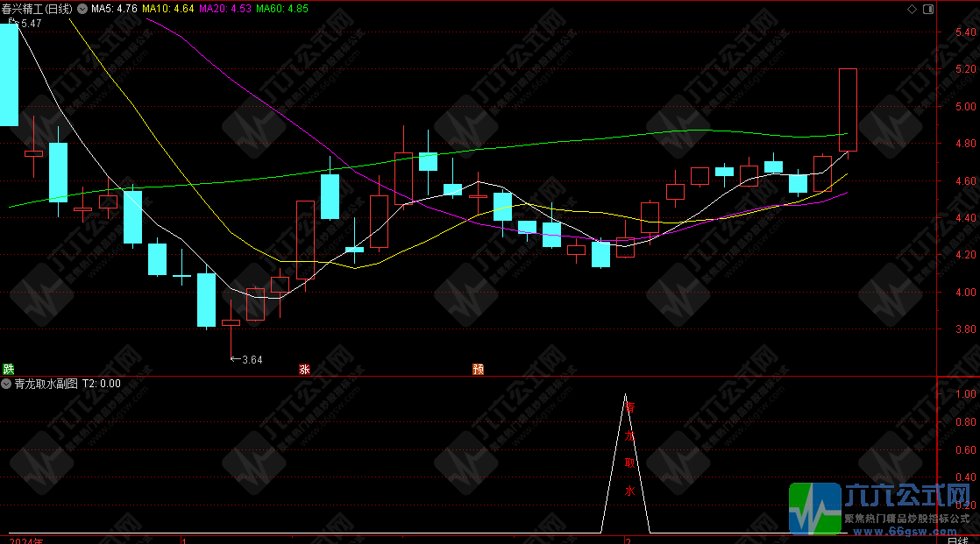Click the flag icon next to 5.47
Viewport: 980px width, 544px height.
13,23
